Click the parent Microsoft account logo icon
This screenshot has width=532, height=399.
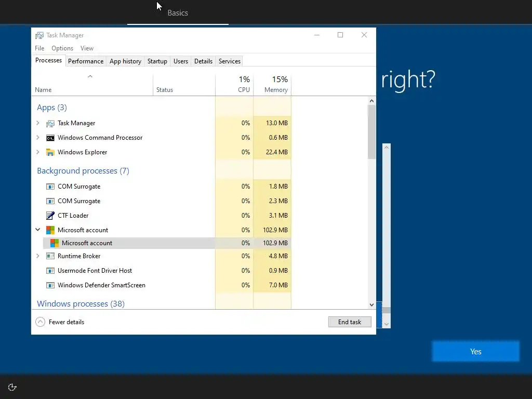[x=50, y=230]
